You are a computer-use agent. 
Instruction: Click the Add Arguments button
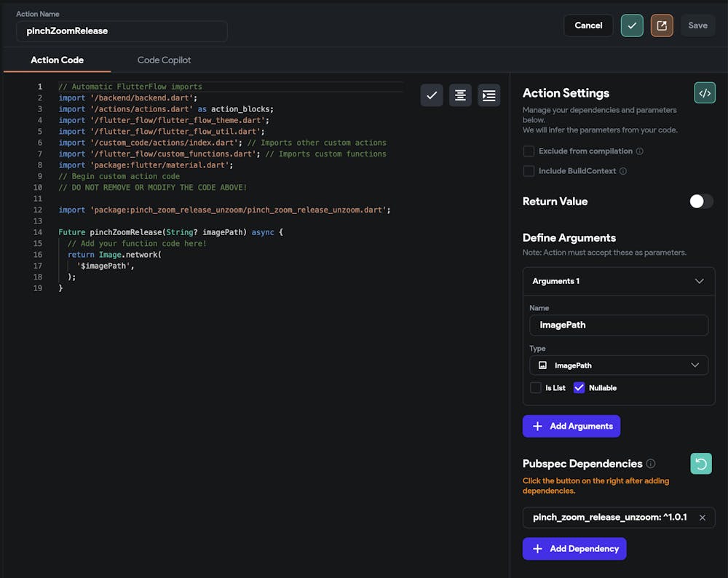pyautogui.click(x=571, y=426)
